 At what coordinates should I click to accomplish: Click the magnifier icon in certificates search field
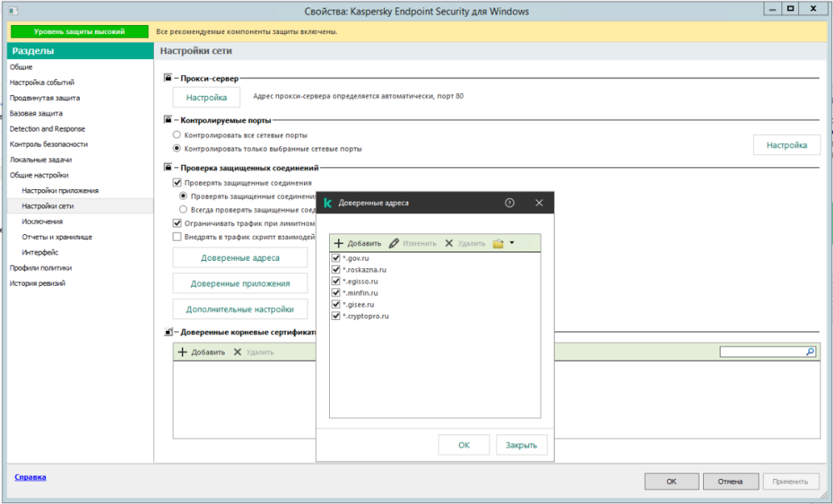coord(810,352)
